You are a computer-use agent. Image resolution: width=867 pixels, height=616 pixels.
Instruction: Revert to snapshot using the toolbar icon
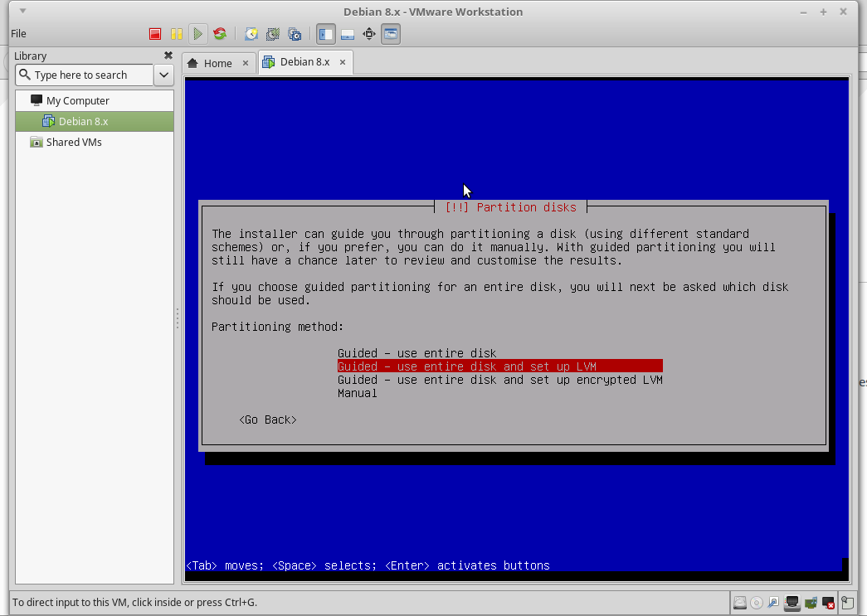point(273,34)
